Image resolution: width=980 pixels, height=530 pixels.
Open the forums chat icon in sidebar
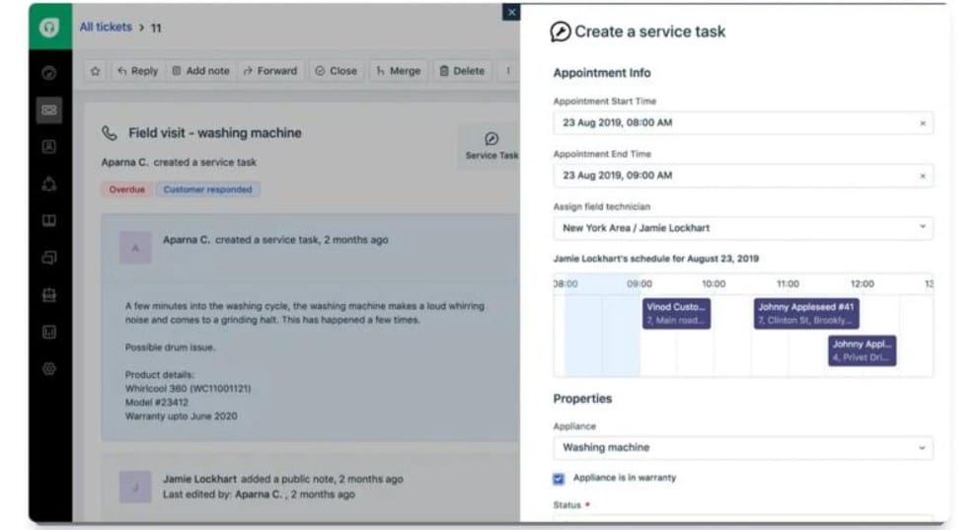tap(48, 258)
